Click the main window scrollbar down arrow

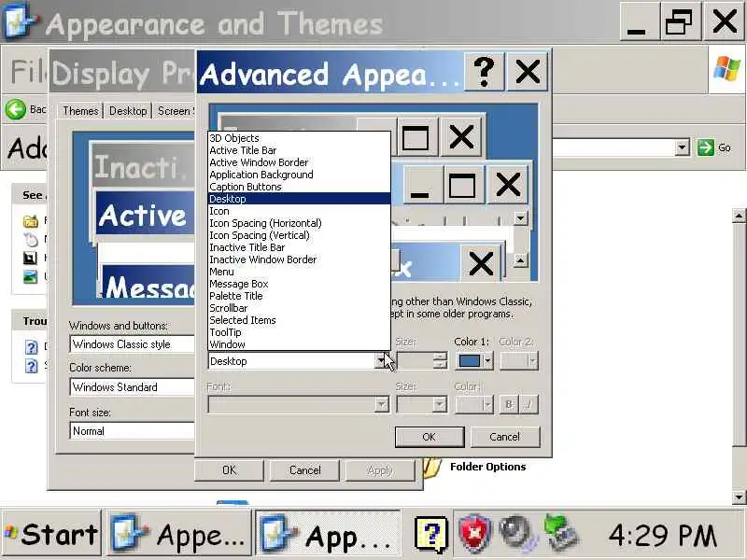[x=739, y=497]
